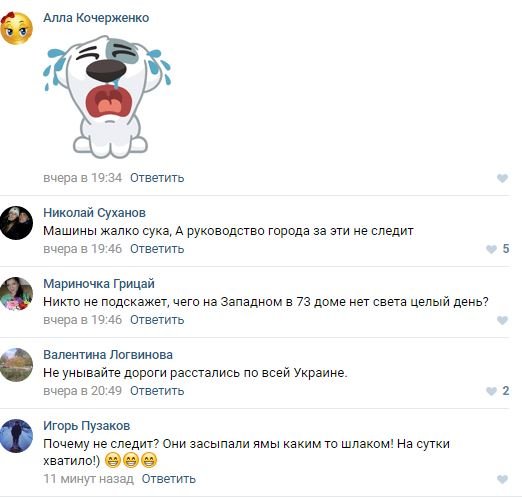This screenshot has width=522, height=498.
Task: Open Валентина Логвинова profile name link
Action: tap(108, 355)
